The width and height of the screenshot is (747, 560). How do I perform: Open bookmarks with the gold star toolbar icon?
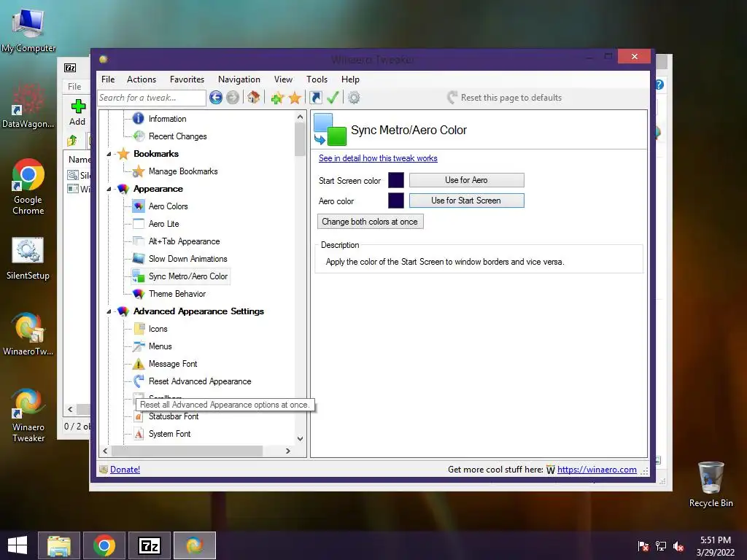click(x=295, y=98)
